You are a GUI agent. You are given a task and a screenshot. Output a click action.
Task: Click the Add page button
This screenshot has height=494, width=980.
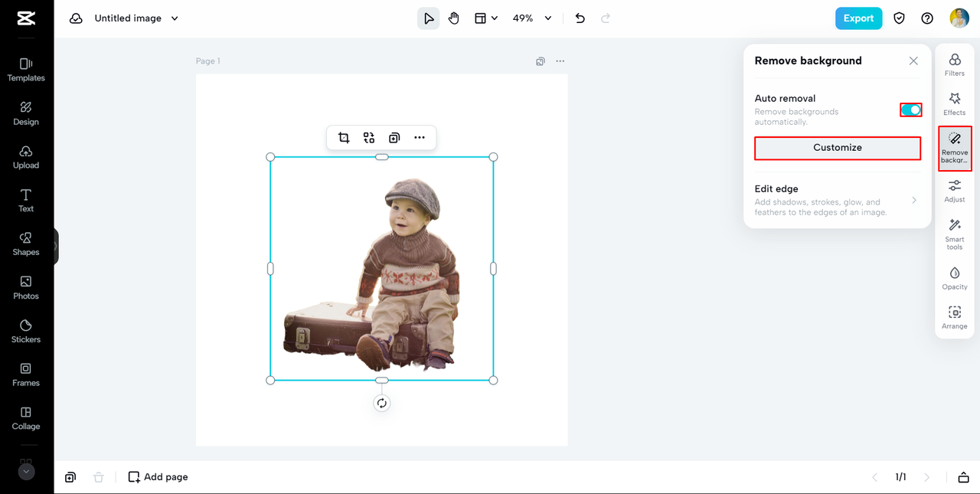(x=158, y=477)
